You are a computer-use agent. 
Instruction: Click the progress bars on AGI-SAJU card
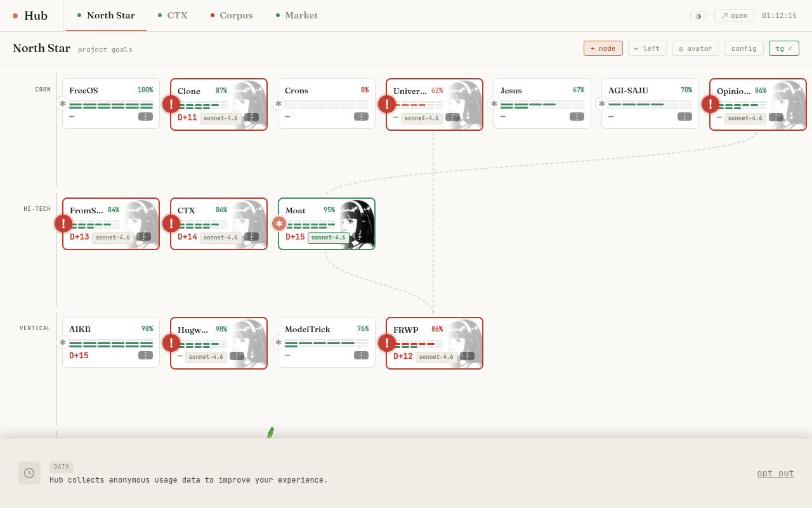[x=650, y=105]
